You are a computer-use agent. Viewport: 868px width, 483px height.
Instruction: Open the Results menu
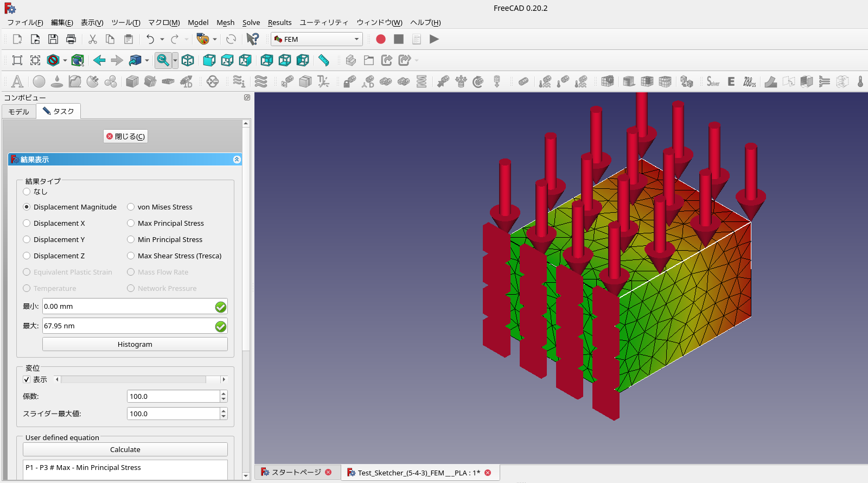[280, 22]
